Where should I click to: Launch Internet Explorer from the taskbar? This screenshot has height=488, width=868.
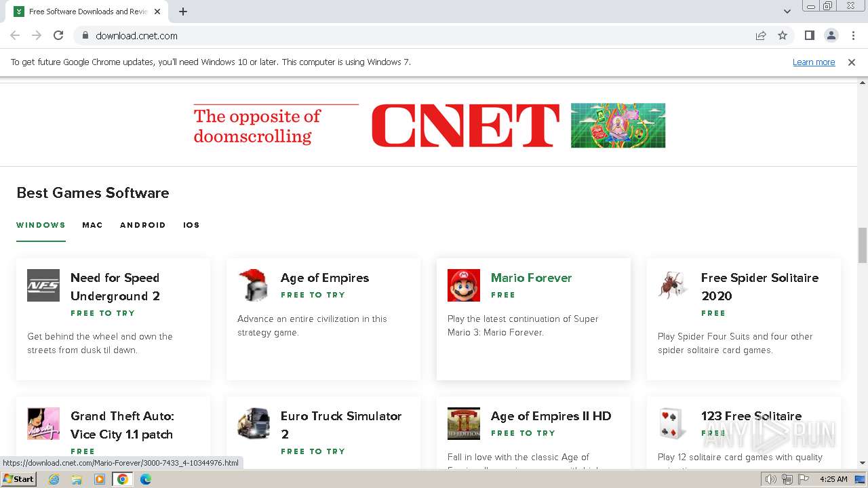tap(54, 479)
